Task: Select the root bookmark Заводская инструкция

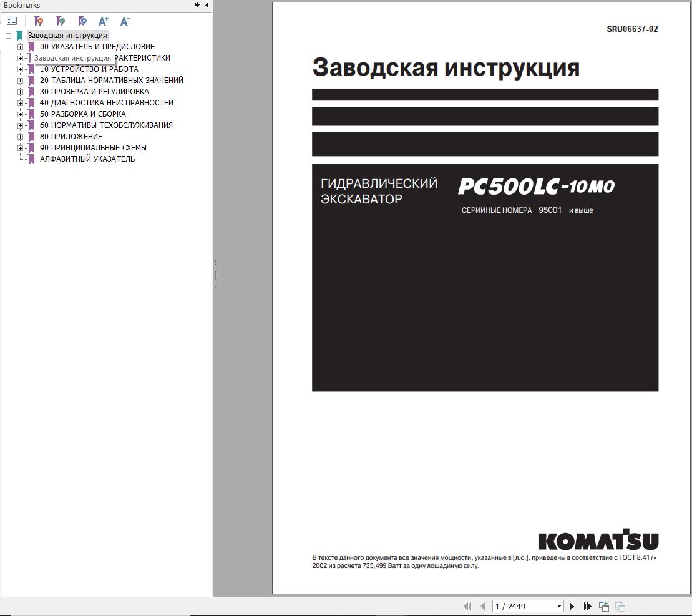Action: point(67,36)
